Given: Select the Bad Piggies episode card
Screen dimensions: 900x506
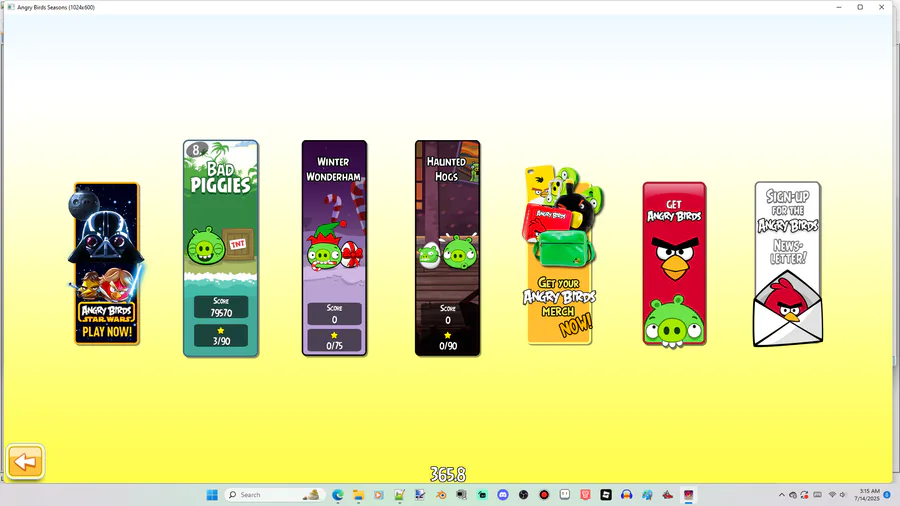Looking at the screenshot, I should pos(221,248).
